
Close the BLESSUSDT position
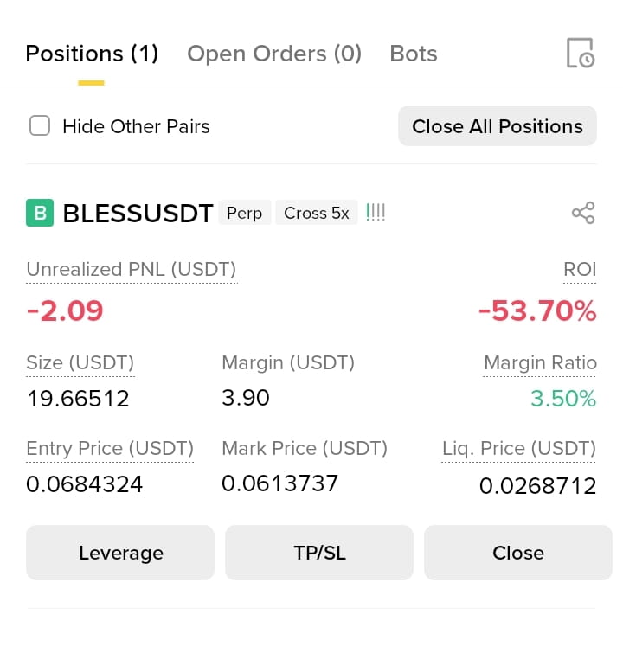pos(518,553)
